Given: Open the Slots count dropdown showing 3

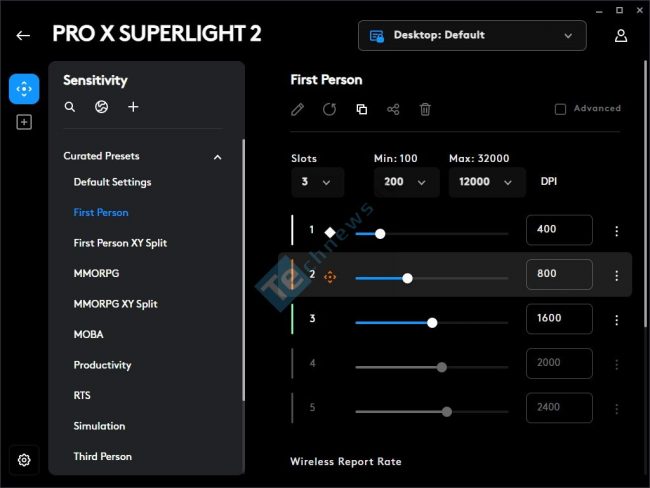Looking at the screenshot, I should 317,182.
